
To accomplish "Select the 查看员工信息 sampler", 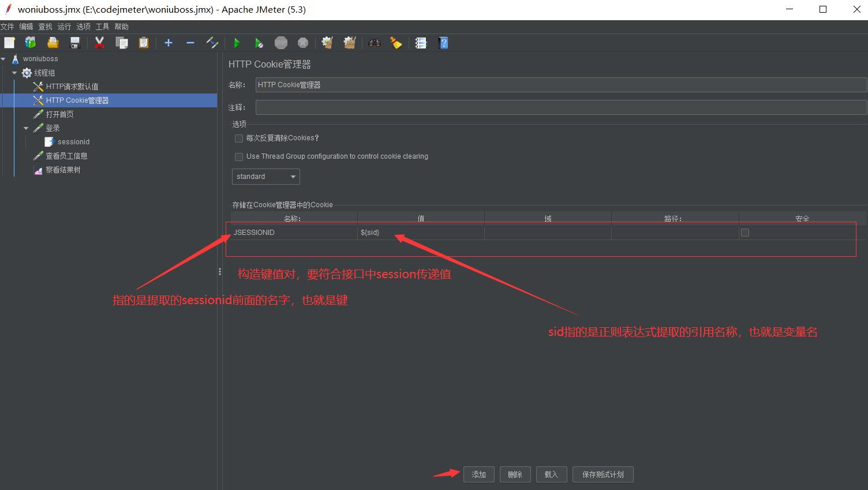I will tap(67, 156).
